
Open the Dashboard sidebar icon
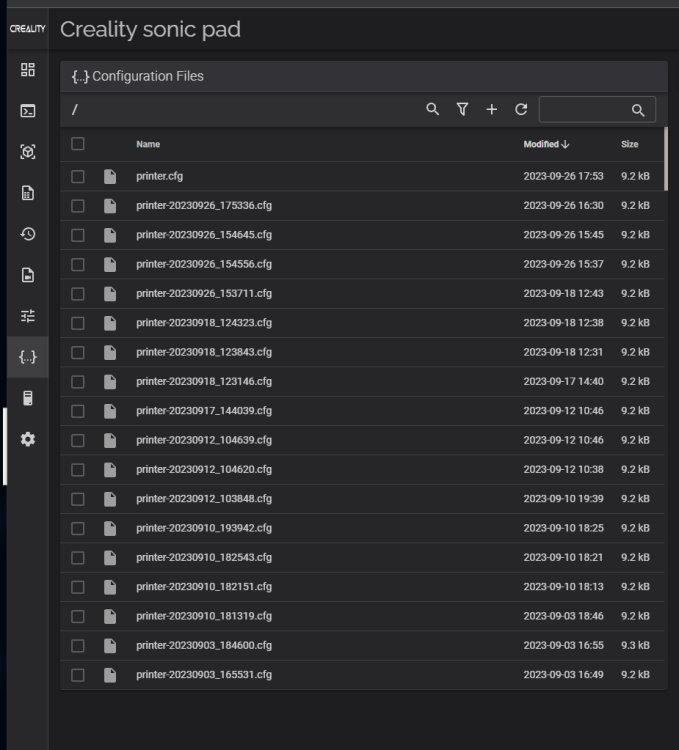click(28, 70)
